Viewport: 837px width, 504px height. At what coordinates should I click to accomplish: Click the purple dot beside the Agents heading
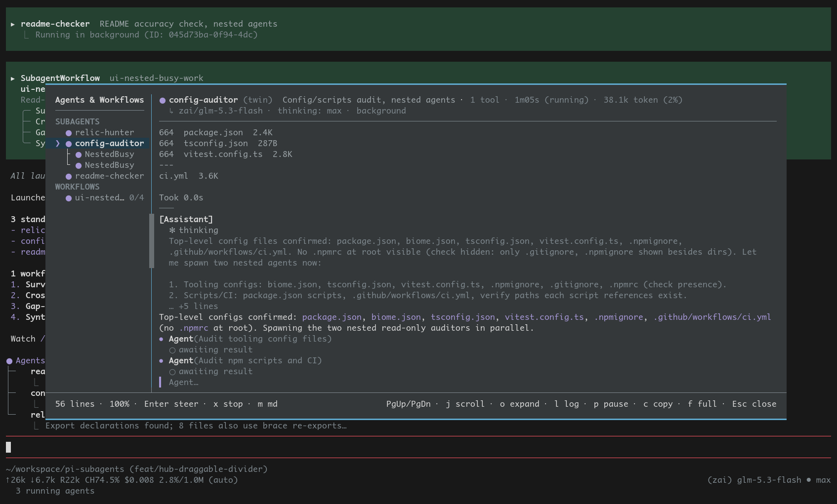coord(9,361)
